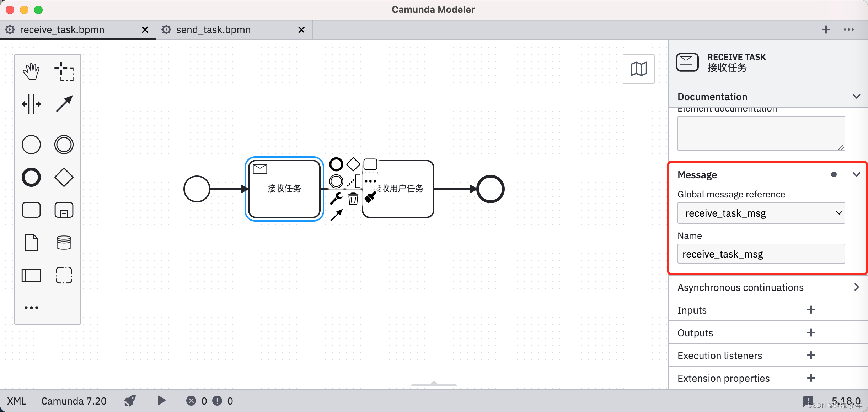Create a task from palette
The height and width of the screenshot is (412, 868).
(31, 210)
